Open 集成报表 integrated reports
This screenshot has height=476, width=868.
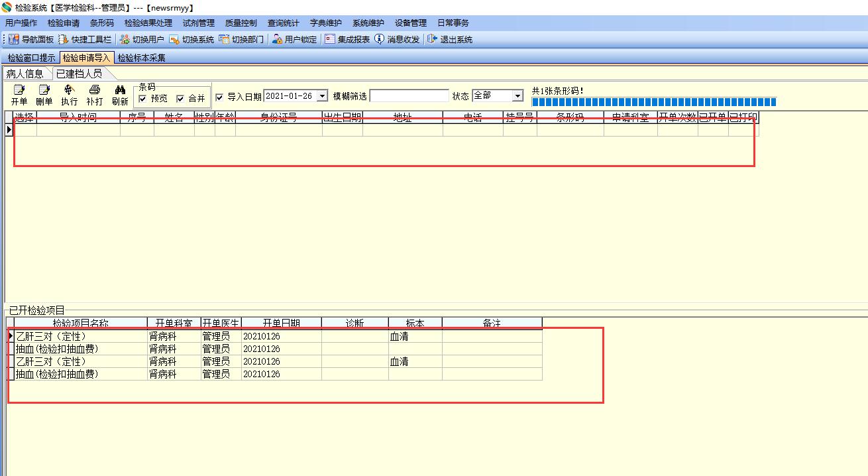point(347,39)
